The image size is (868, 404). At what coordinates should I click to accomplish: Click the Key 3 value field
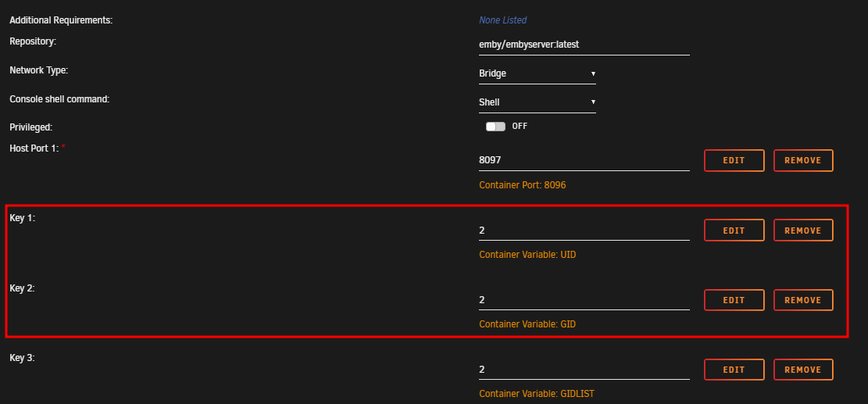tap(584, 369)
